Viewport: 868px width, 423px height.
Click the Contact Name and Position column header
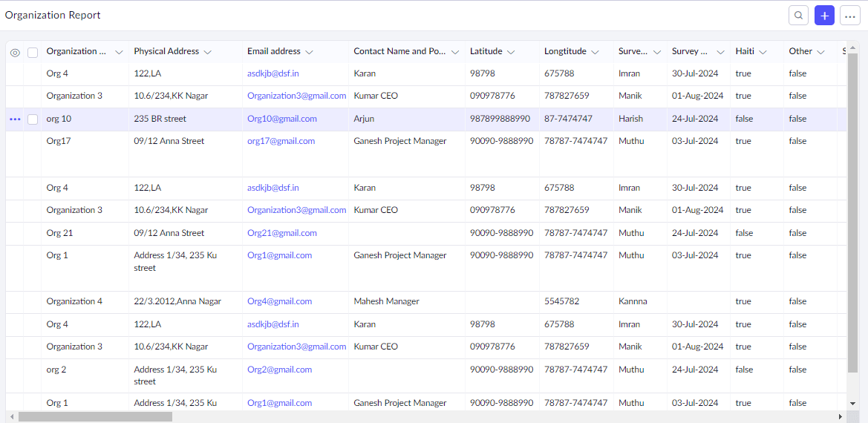pyautogui.click(x=399, y=52)
